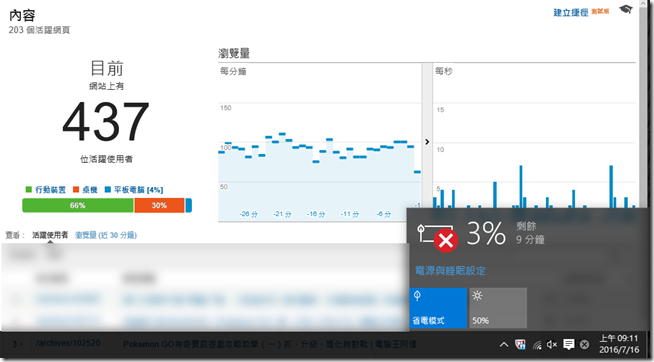
Task: Click the graduation cap education icon
Action: pos(626,9)
